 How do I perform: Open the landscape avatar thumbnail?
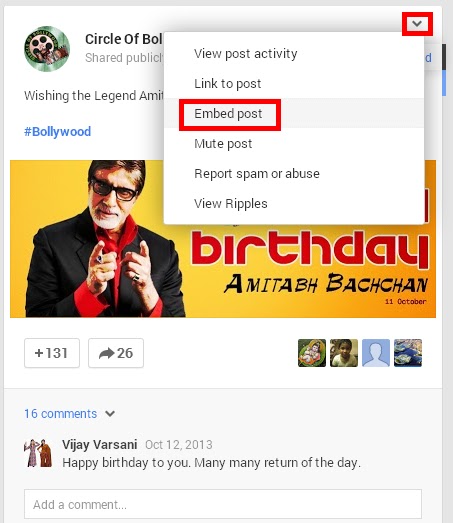[408, 353]
